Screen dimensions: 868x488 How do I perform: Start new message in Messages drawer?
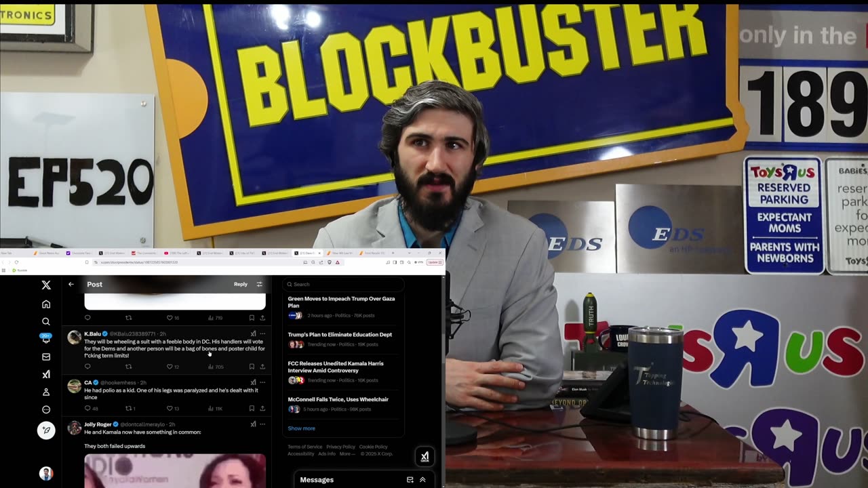(x=410, y=480)
